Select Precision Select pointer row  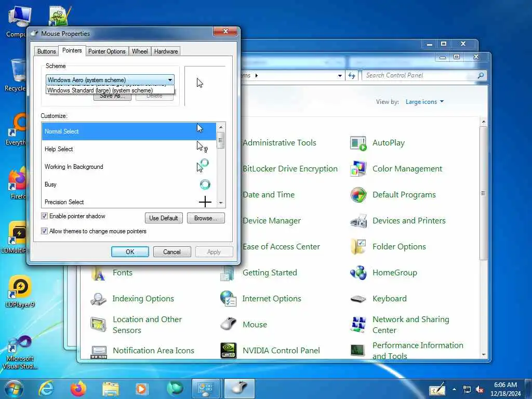click(x=129, y=202)
